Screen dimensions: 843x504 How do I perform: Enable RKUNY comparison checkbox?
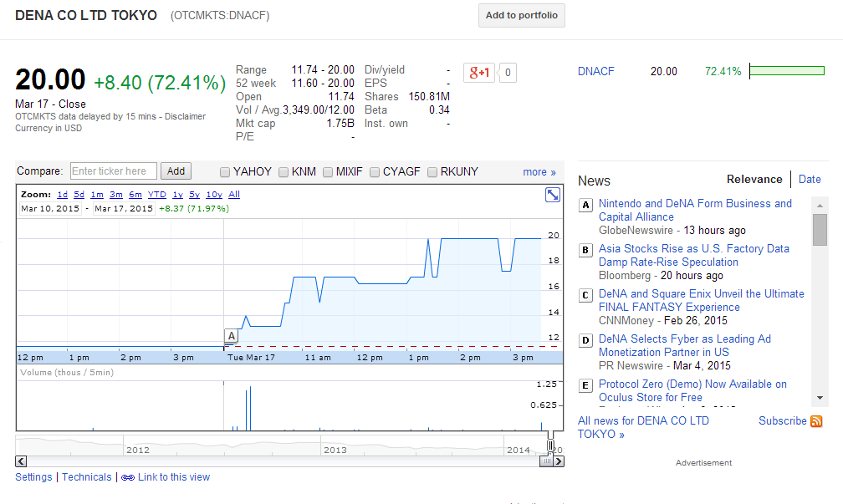pos(432,172)
